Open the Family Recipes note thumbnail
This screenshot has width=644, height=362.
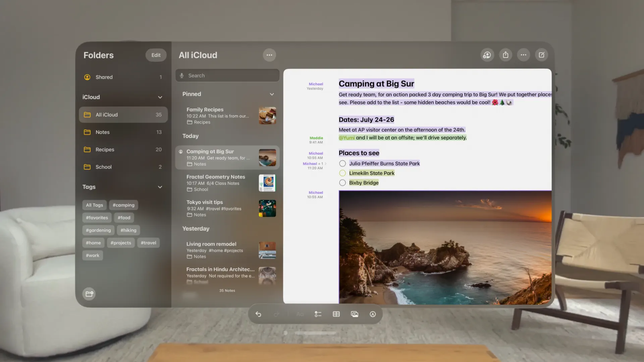point(267,116)
